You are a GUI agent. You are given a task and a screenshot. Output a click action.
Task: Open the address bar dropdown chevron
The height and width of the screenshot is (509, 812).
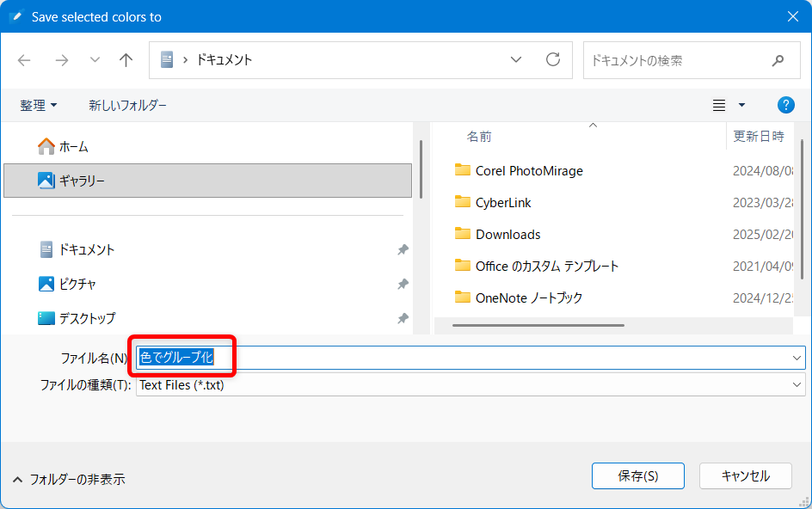pos(515,59)
